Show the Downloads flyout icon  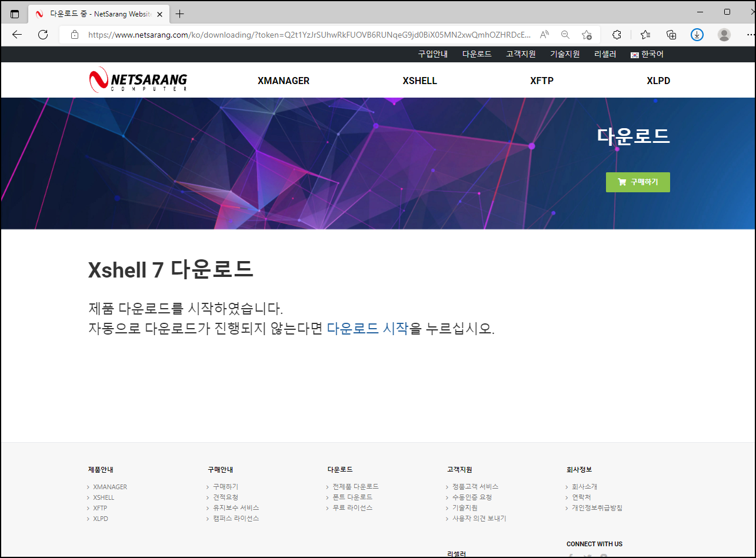pyautogui.click(x=697, y=35)
